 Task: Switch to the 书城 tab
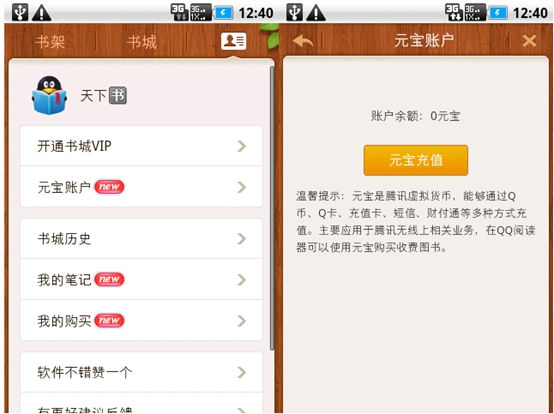pyautogui.click(x=142, y=42)
